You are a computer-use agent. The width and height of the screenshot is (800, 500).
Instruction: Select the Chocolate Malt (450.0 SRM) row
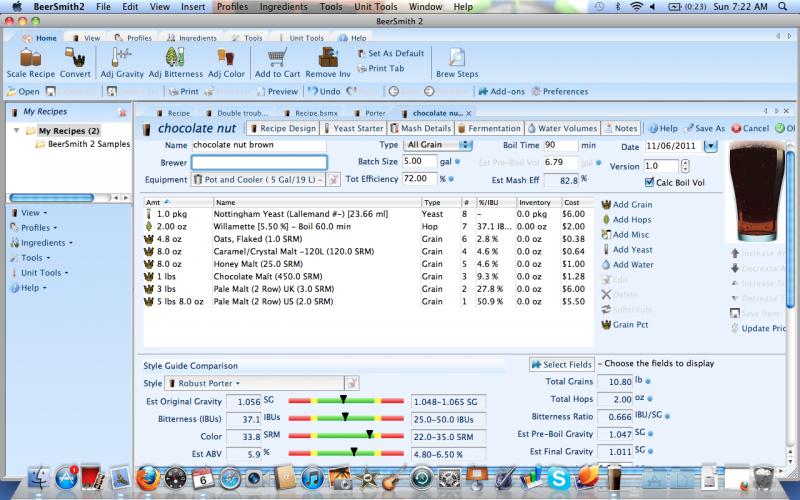pos(369,277)
